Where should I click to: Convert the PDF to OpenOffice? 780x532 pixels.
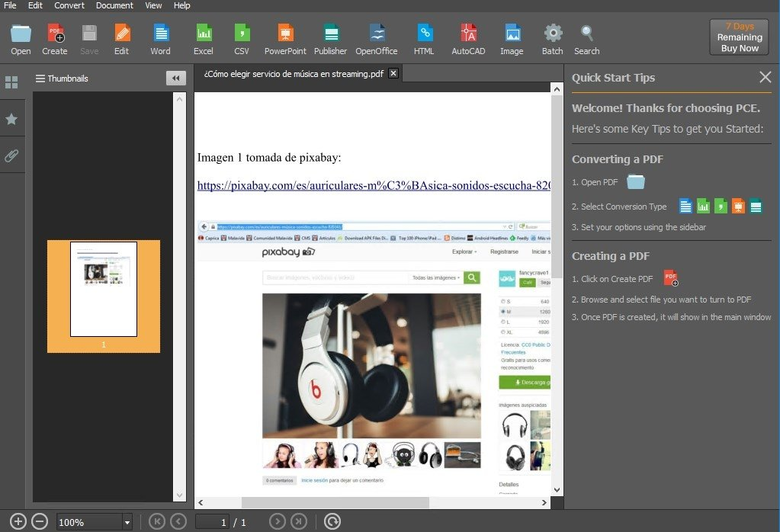tap(377, 40)
